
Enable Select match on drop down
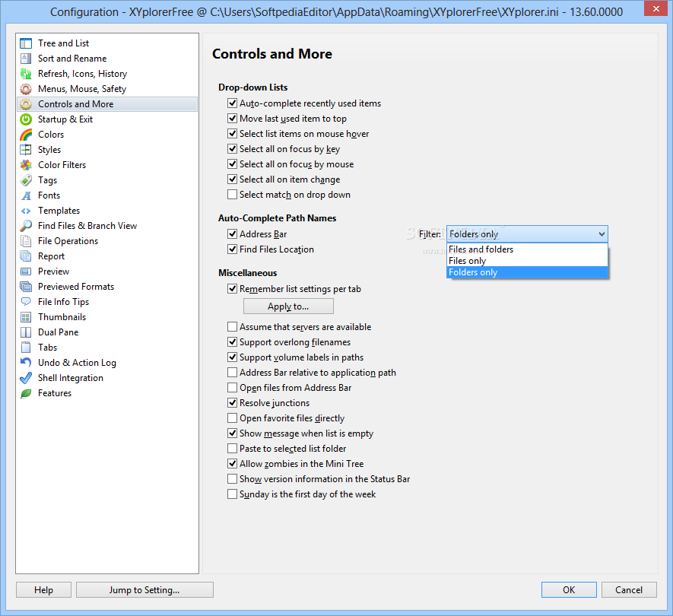[x=232, y=195]
